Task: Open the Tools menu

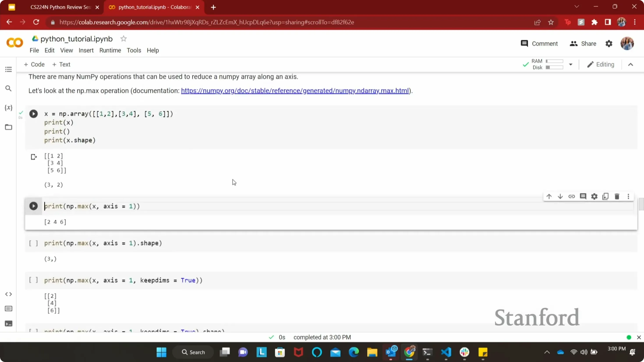Action: (134, 50)
